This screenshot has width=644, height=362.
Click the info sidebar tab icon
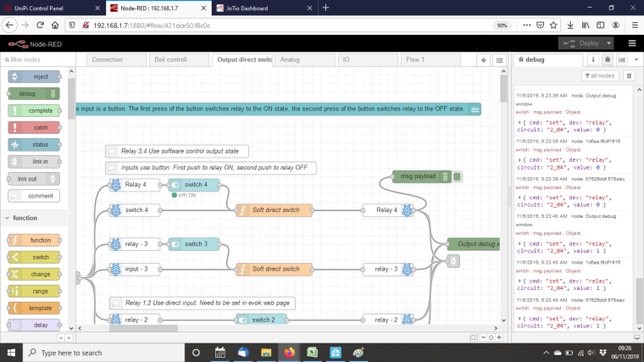tap(593, 60)
